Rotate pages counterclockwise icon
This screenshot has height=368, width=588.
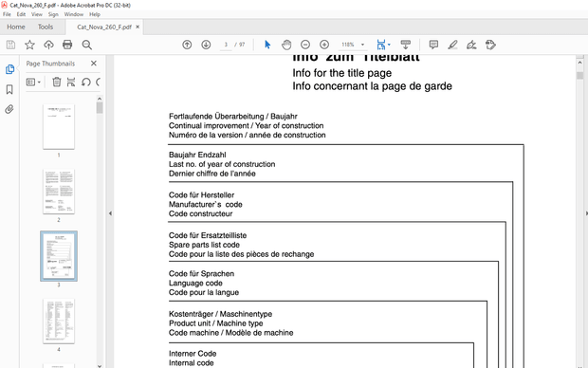click(x=86, y=82)
